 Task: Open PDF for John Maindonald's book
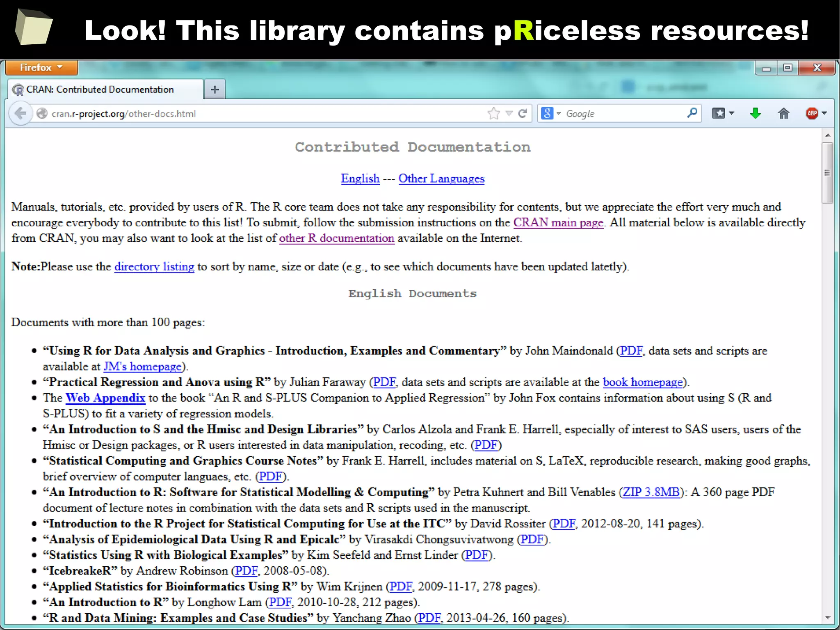631,351
